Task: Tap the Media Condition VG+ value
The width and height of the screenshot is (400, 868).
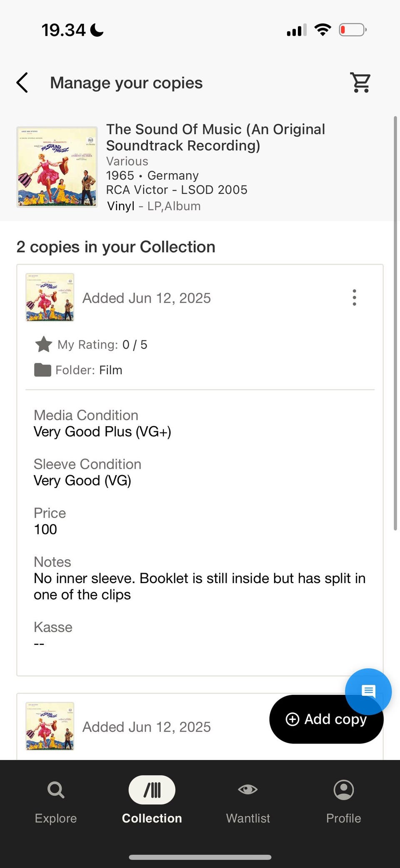Action: (x=102, y=432)
